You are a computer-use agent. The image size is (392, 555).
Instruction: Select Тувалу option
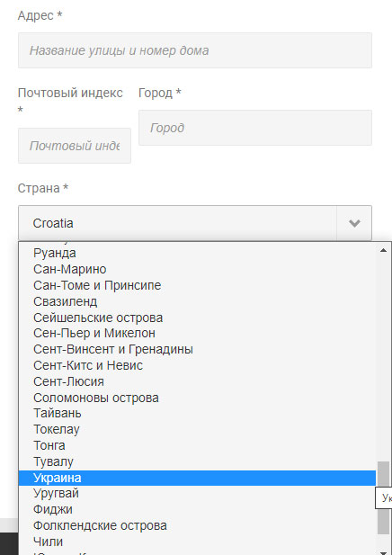click(197, 461)
